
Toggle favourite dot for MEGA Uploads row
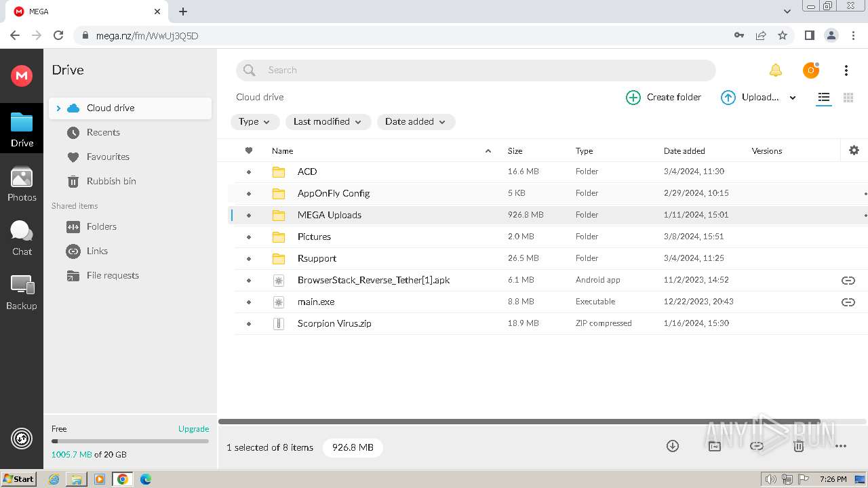click(249, 216)
